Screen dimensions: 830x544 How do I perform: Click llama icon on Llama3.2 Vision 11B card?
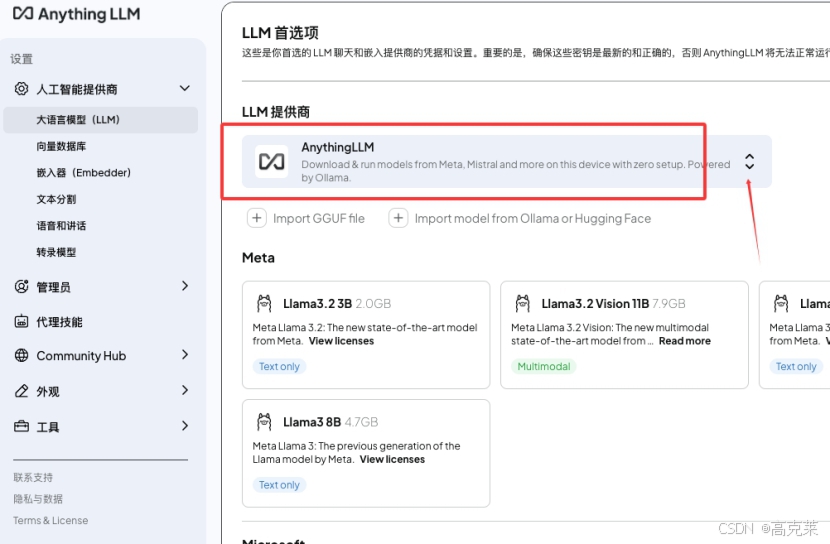point(522,303)
